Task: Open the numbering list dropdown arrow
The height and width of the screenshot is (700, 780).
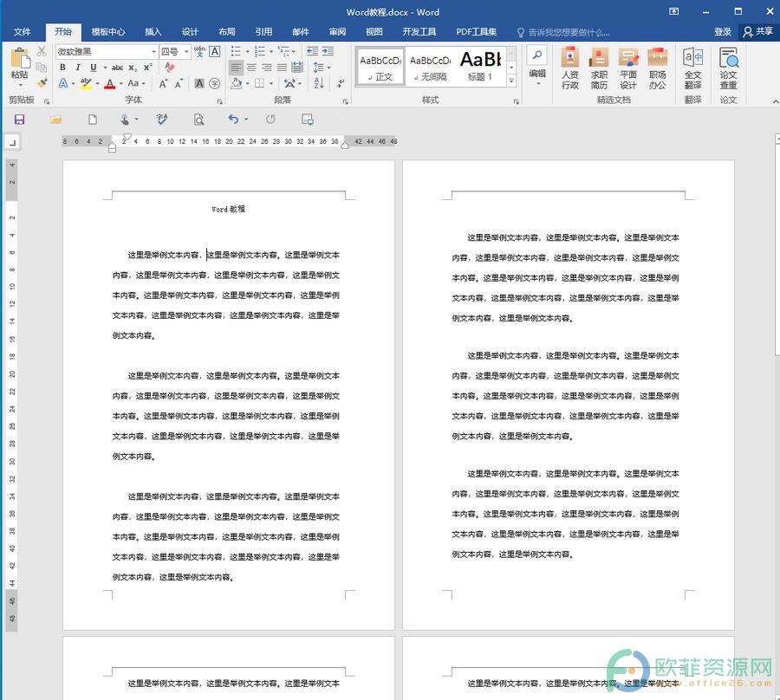Action: pos(271,51)
